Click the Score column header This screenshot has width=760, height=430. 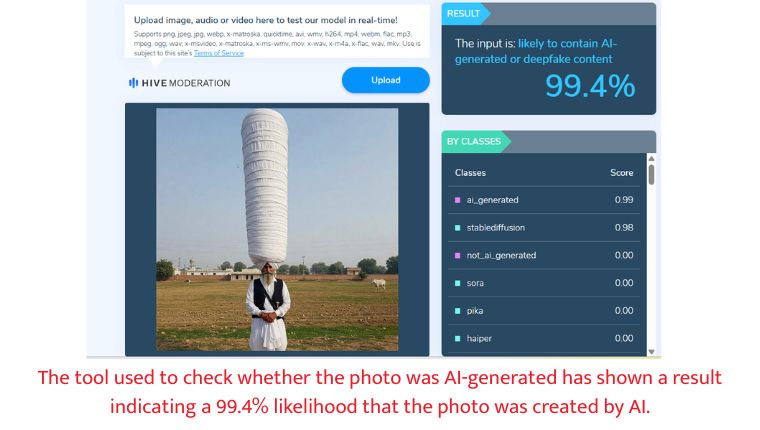[x=621, y=173]
